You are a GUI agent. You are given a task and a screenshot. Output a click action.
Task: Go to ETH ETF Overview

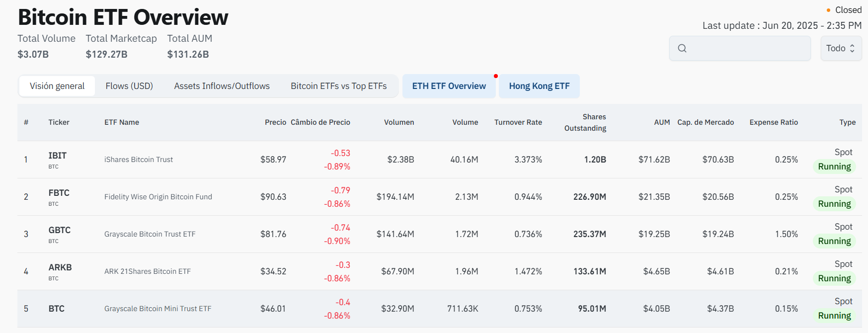click(x=449, y=86)
